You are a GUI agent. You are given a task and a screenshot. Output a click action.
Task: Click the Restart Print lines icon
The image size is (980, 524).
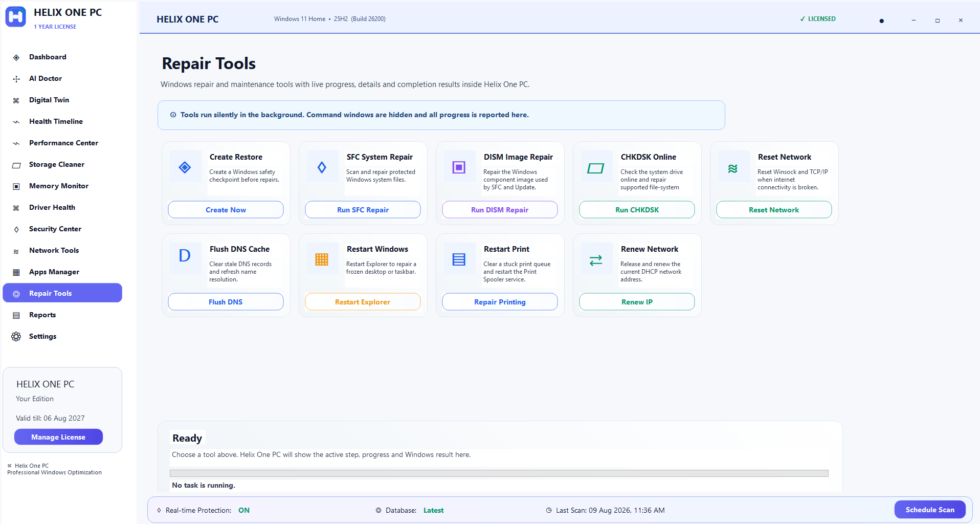pos(459,259)
